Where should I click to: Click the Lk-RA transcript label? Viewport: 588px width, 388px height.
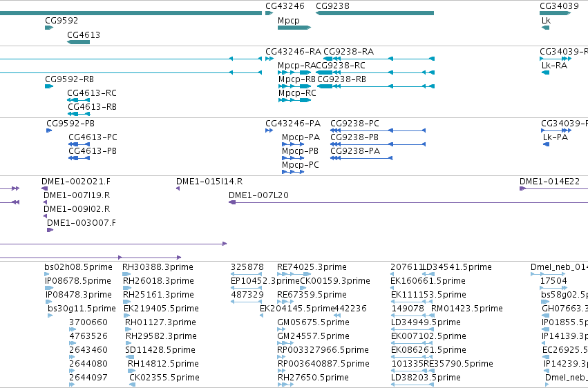click(x=554, y=66)
